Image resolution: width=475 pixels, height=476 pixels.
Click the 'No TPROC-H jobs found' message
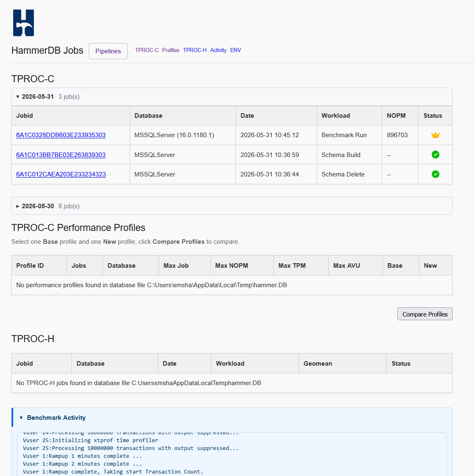pyautogui.click(x=138, y=383)
